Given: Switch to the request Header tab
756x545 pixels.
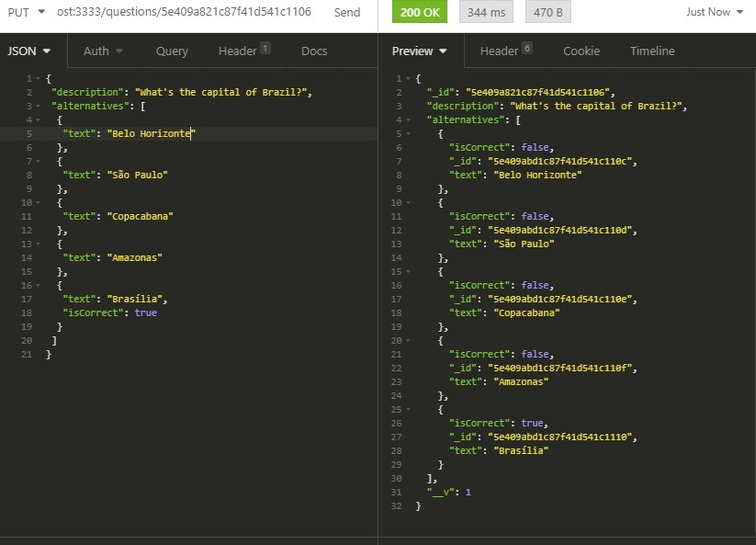Looking at the screenshot, I should click(244, 51).
